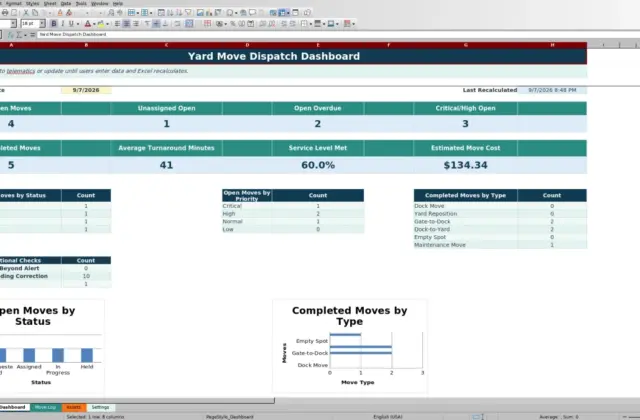Toggle Underline formatting
640x420 pixels.
point(71,24)
